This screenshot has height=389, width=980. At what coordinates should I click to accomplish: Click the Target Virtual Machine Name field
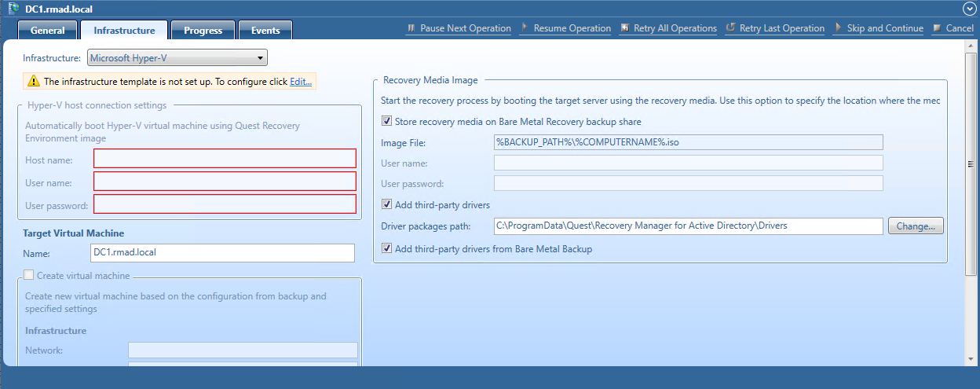[x=223, y=252]
